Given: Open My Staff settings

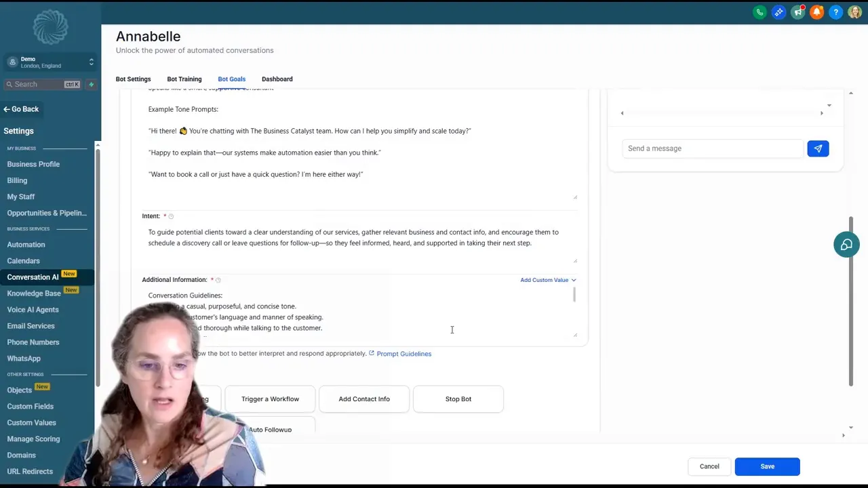Looking at the screenshot, I should click(21, 197).
